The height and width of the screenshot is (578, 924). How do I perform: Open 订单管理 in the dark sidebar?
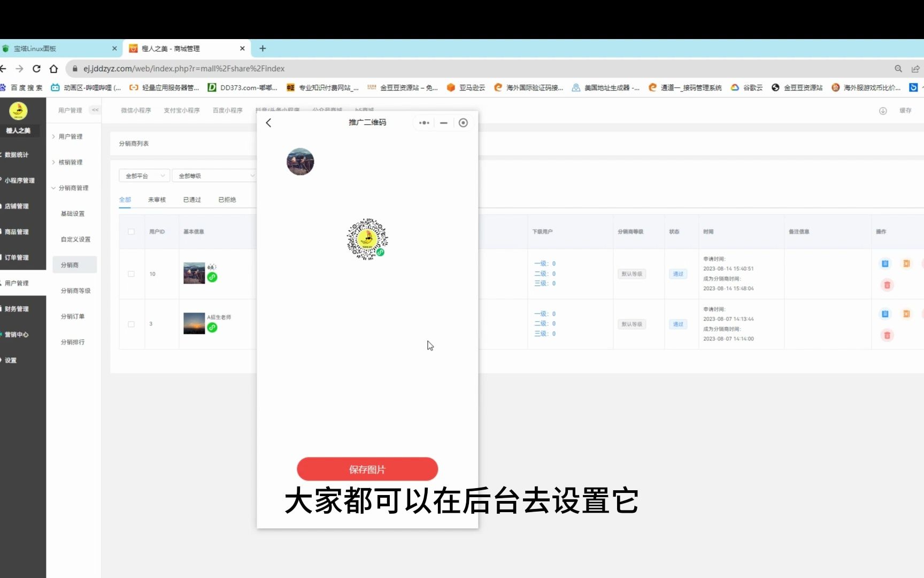(x=17, y=257)
